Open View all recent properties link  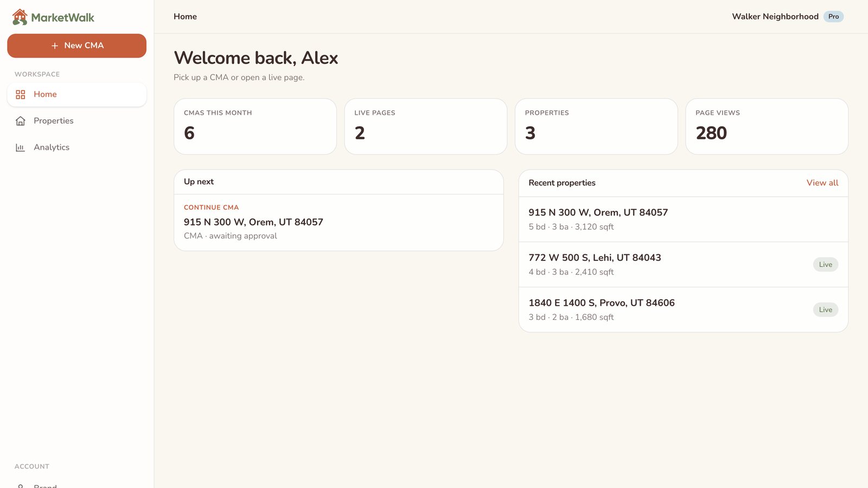pos(822,183)
